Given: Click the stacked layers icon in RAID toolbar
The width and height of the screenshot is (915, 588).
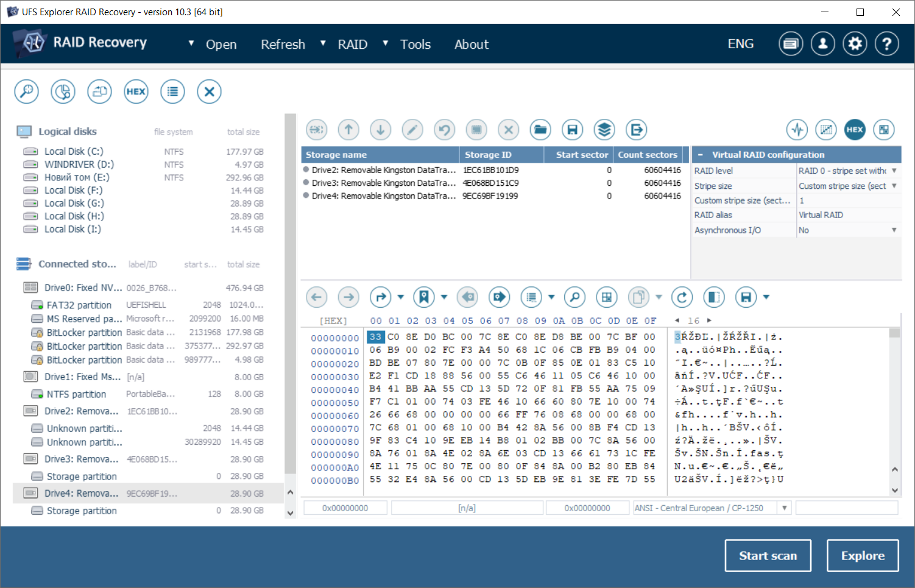Looking at the screenshot, I should point(604,130).
